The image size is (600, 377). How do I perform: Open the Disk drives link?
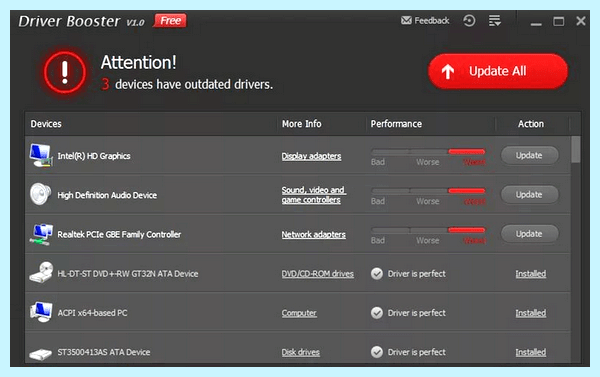pyautogui.click(x=301, y=352)
